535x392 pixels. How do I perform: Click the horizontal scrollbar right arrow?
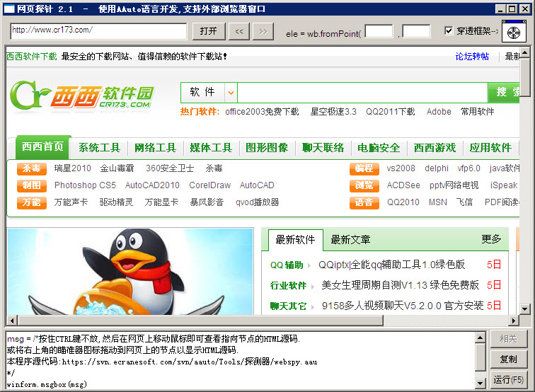(514, 321)
